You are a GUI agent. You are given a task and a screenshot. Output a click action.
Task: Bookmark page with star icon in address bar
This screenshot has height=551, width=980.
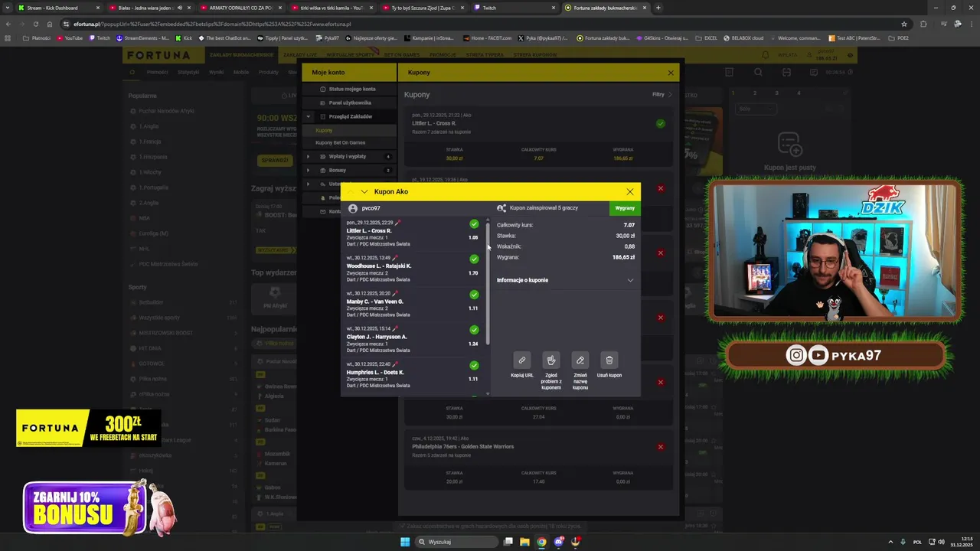tap(903, 24)
